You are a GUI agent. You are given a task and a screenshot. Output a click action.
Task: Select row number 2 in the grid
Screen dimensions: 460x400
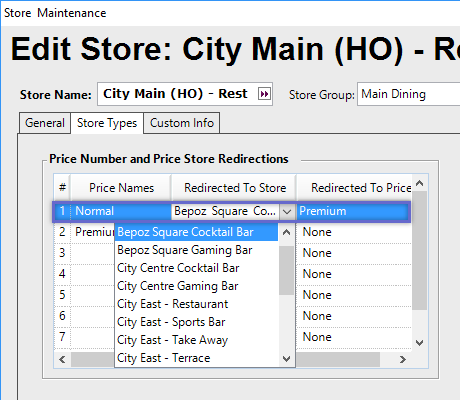coord(62,232)
